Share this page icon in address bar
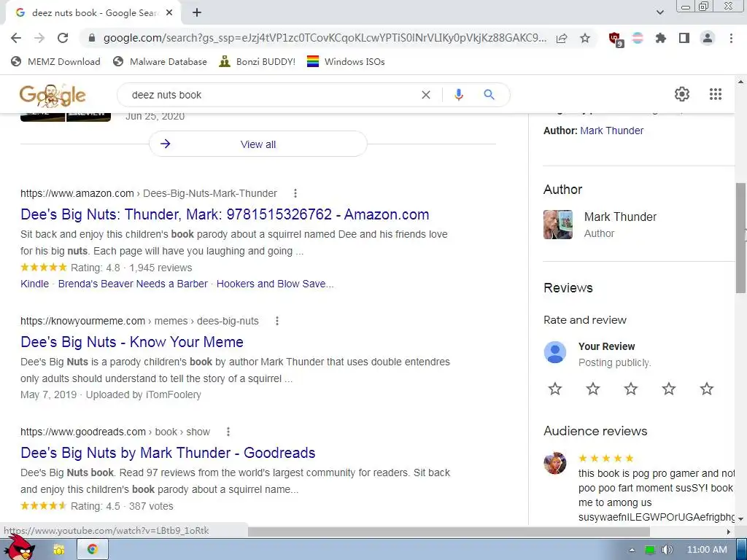 (x=562, y=38)
